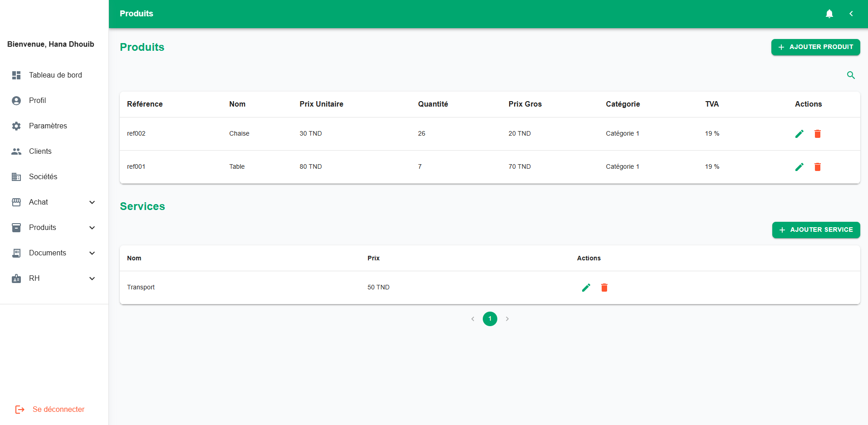The height and width of the screenshot is (425, 868).
Task: Click the delete icon for ref001 Table
Action: pos(818,167)
